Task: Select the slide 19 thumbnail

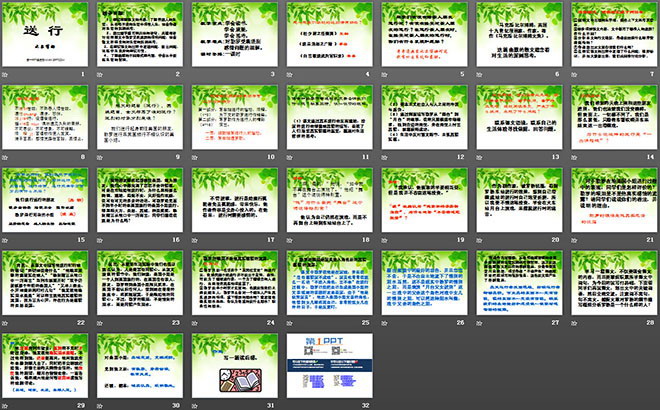Action: coord(425,200)
